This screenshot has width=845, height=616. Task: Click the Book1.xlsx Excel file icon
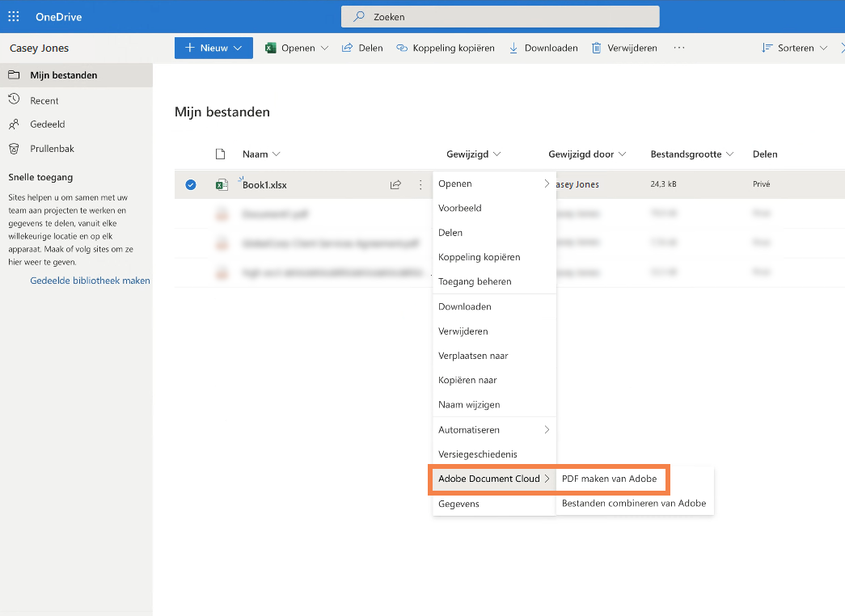tap(222, 185)
